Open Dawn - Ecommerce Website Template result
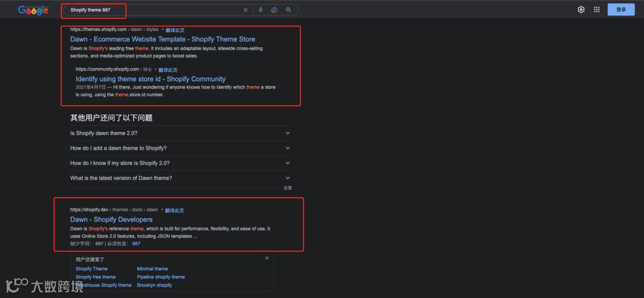644x298 pixels. click(163, 39)
